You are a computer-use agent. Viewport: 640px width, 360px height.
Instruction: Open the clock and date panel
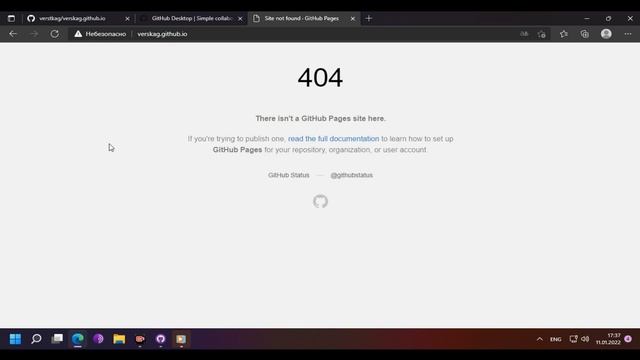pyautogui.click(x=608, y=339)
